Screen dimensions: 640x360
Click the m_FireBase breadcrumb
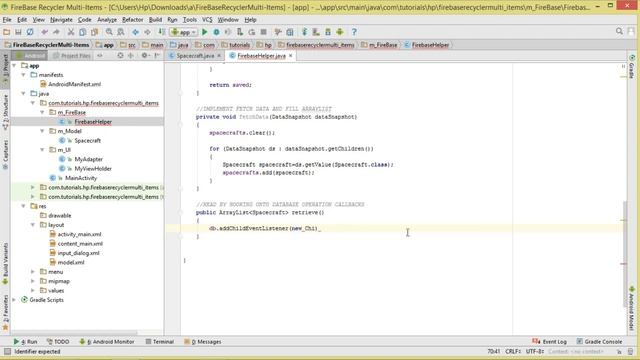coord(379,45)
